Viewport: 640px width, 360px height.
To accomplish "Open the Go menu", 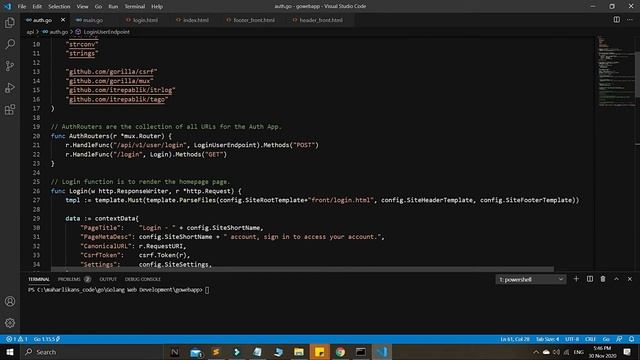I will tap(98, 7).
